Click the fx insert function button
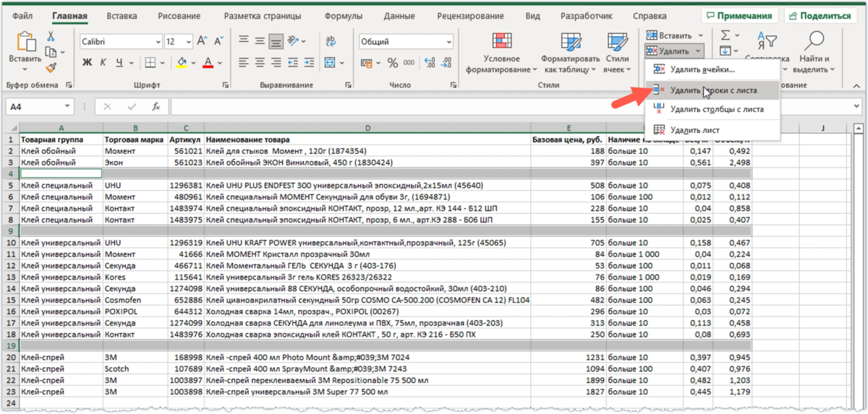This screenshot has width=868, height=414. (155, 107)
